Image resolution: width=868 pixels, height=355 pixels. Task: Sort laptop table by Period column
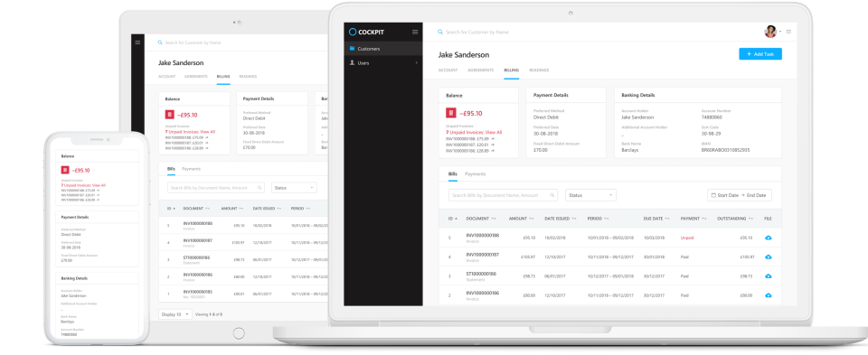click(599, 219)
